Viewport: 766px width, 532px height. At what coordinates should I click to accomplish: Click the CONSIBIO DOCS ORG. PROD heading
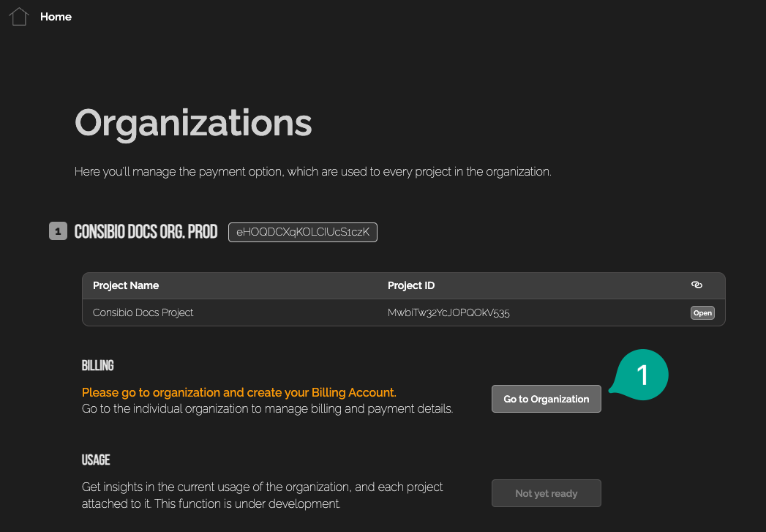point(146,231)
